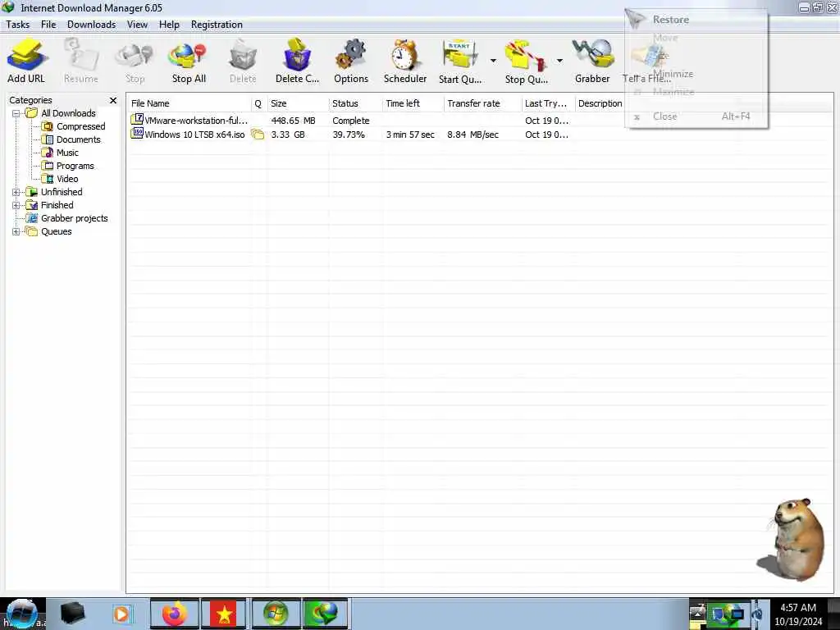Open the View menu

tap(137, 25)
